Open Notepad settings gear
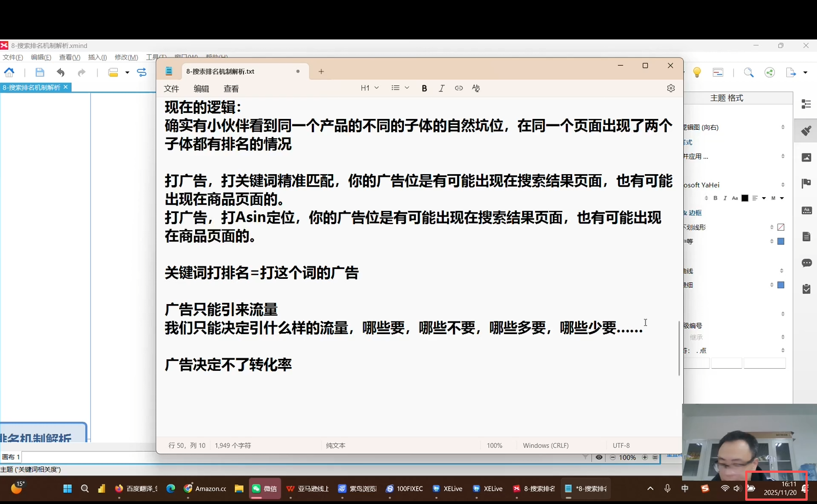817x504 pixels. pos(671,88)
